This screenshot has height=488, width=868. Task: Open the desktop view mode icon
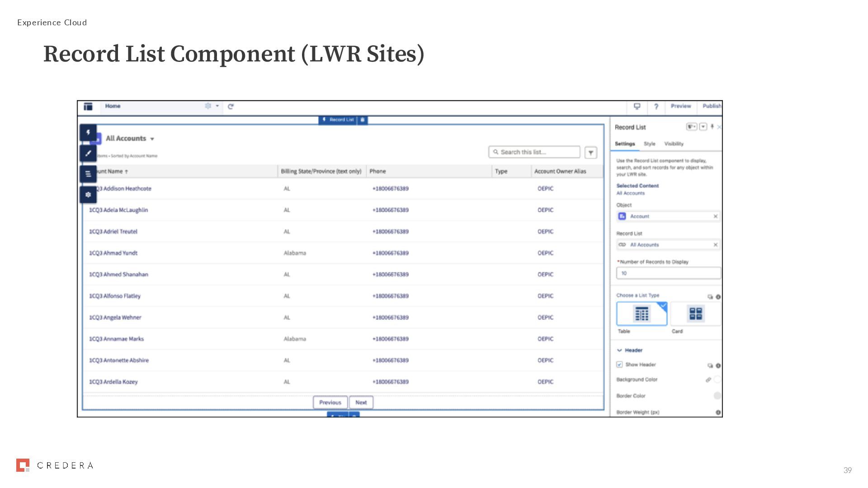pyautogui.click(x=637, y=107)
